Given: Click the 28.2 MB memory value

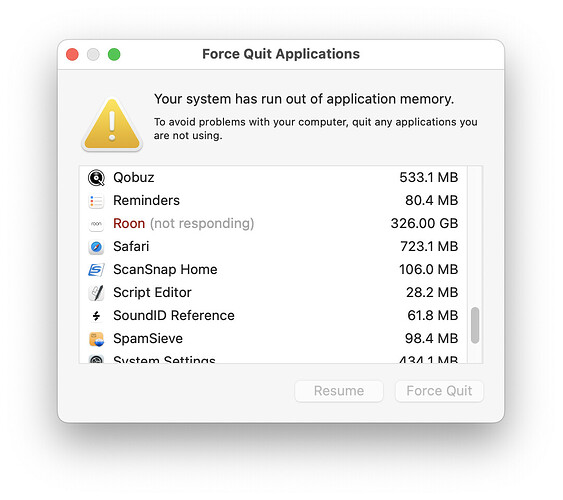Looking at the screenshot, I should pyautogui.click(x=432, y=293).
